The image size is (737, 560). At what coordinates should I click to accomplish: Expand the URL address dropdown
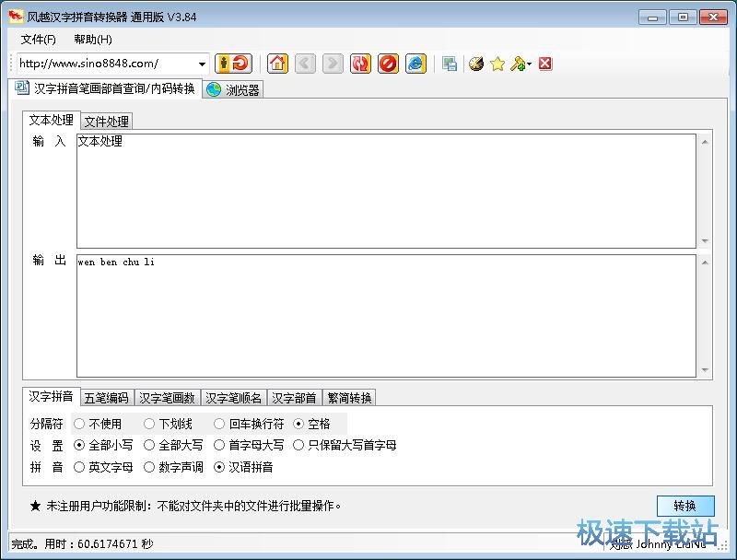tap(202, 64)
